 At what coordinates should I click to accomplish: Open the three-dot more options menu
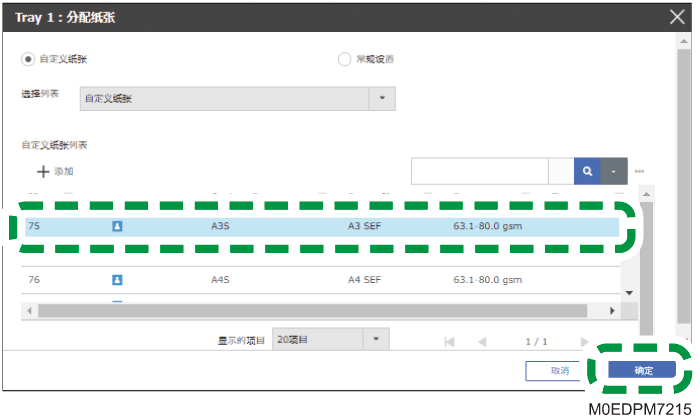[639, 171]
